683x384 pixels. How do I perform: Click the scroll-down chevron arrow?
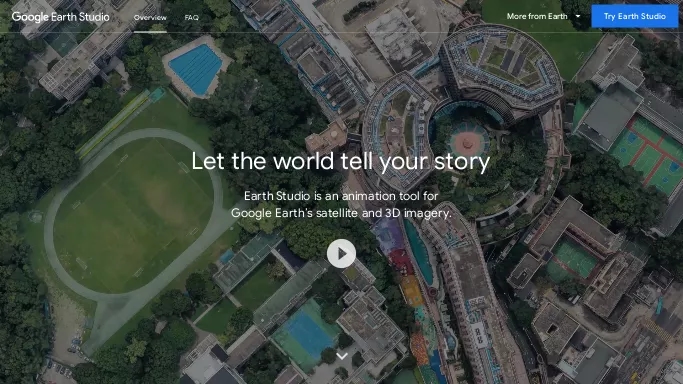click(342, 356)
